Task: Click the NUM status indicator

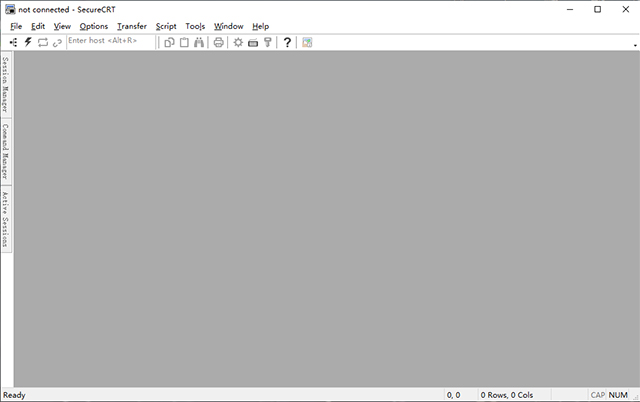Action: [x=618, y=395]
